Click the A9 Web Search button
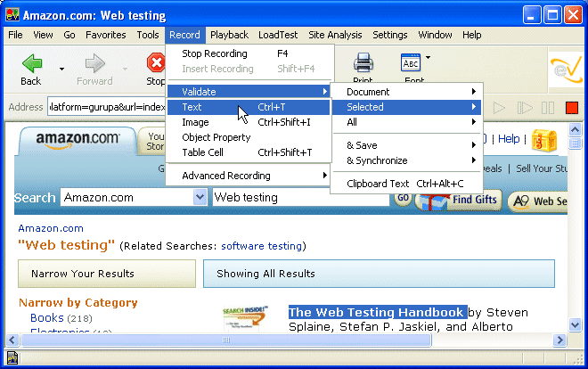Viewport: 588px width, 369px height. pos(537,201)
